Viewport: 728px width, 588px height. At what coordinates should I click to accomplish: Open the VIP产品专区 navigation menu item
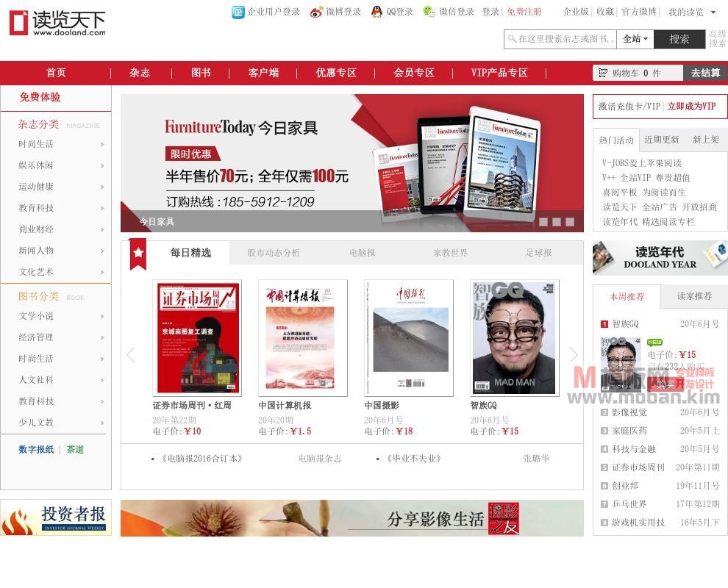click(x=499, y=73)
